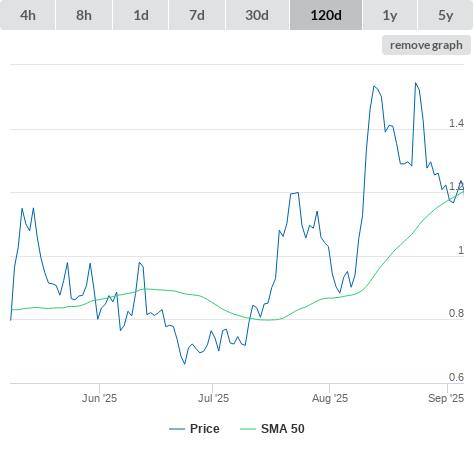Screen dimensions: 474x455
Task: Select the 5y time range
Action: pyautogui.click(x=446, y=15)
